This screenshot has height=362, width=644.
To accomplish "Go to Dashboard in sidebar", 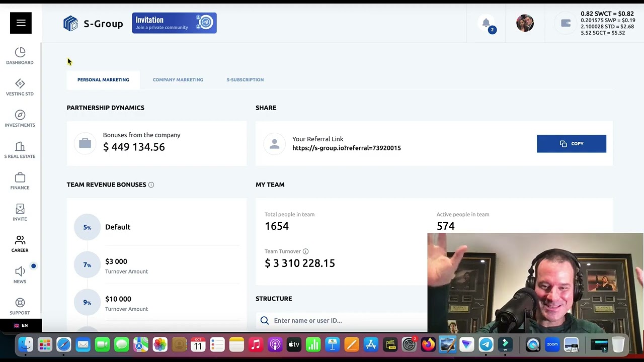I will point(20,56).
